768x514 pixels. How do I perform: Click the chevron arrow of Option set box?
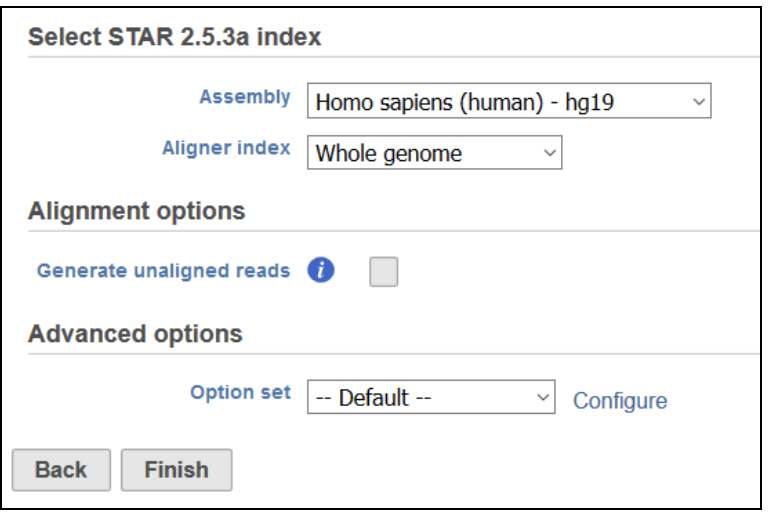pyautogui.click(x=543, y=397)
